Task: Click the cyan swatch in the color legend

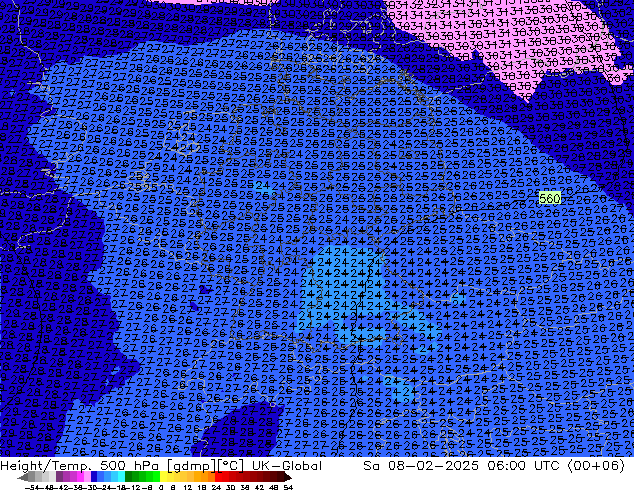Action: [122, 476]
